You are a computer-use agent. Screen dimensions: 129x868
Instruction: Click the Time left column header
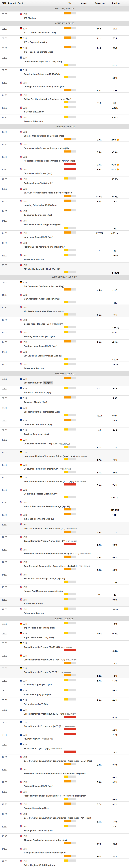12,3
